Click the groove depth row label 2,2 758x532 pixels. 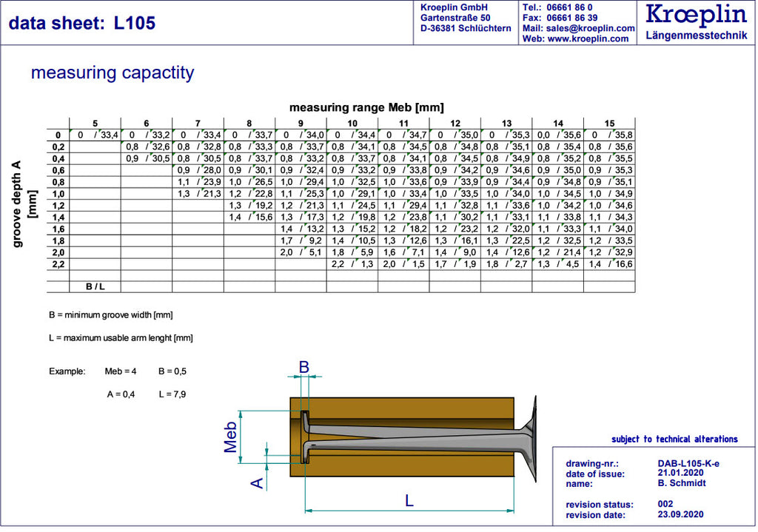click(x=58, y=264)
